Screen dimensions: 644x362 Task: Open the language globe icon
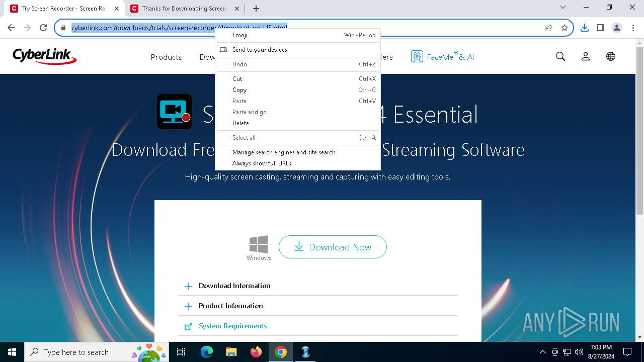tap(611, 56)
